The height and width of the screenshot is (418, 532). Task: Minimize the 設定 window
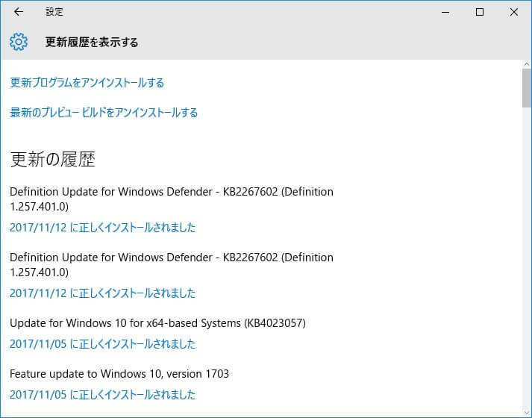(445, 12)
